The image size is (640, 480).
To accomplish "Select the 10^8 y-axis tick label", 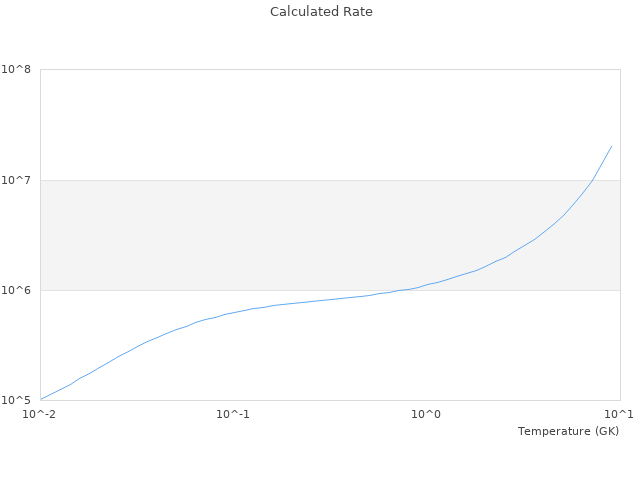I will [16, 70].
